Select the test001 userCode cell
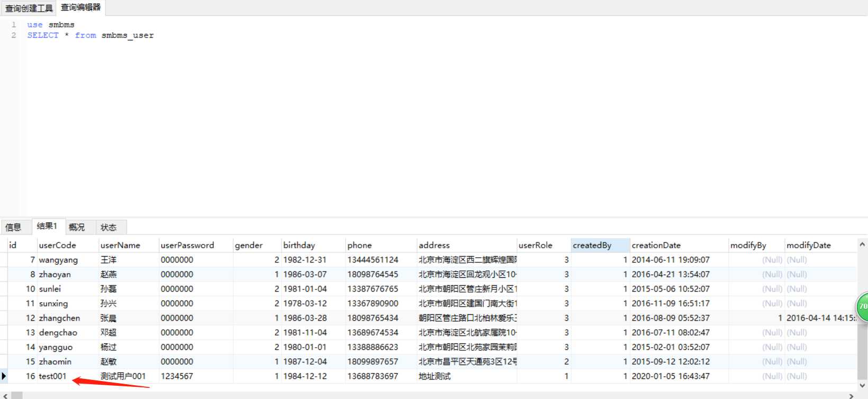The width and height of the screenshot is (868, 399). point(68,376)
